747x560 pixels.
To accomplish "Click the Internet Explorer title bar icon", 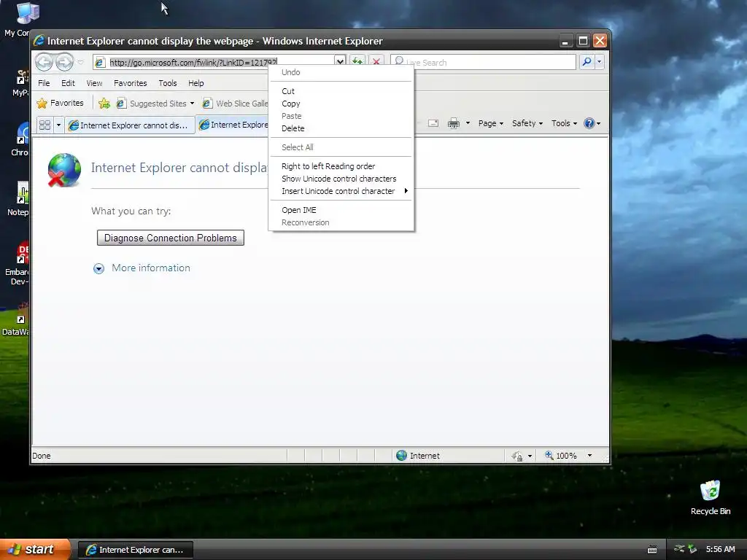I will point(39,41).
